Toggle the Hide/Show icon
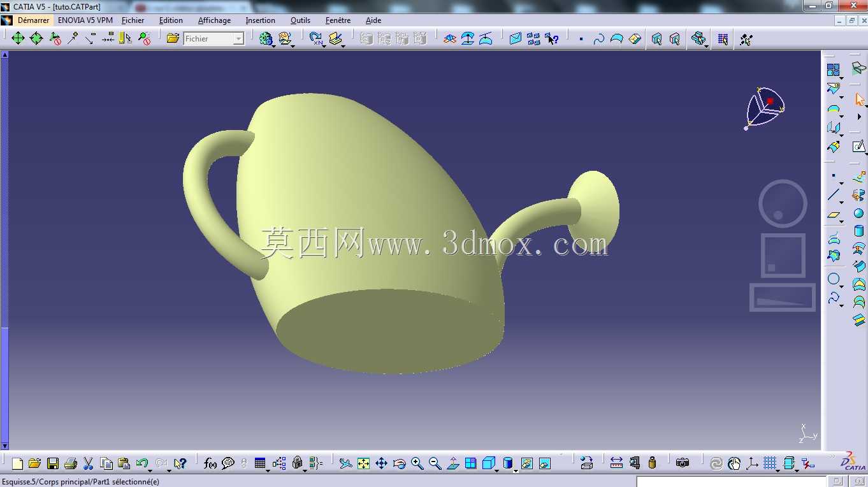868x487 pixels. pos(526,463)
